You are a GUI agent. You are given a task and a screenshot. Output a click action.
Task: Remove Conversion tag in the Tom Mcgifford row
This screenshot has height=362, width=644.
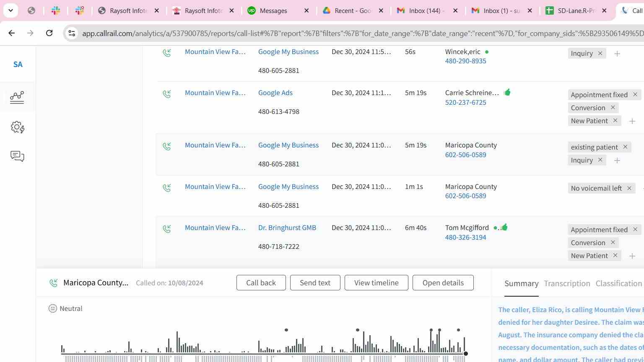coord(613,243)
